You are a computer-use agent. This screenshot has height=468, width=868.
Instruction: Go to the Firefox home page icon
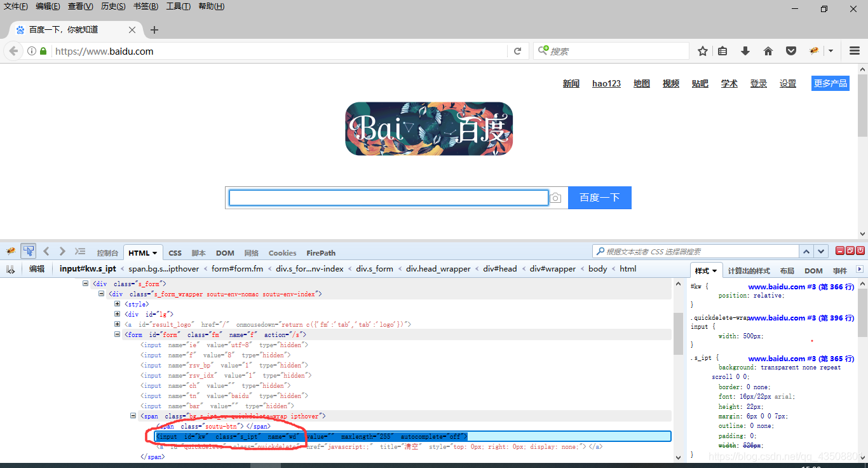pos(768,52)
